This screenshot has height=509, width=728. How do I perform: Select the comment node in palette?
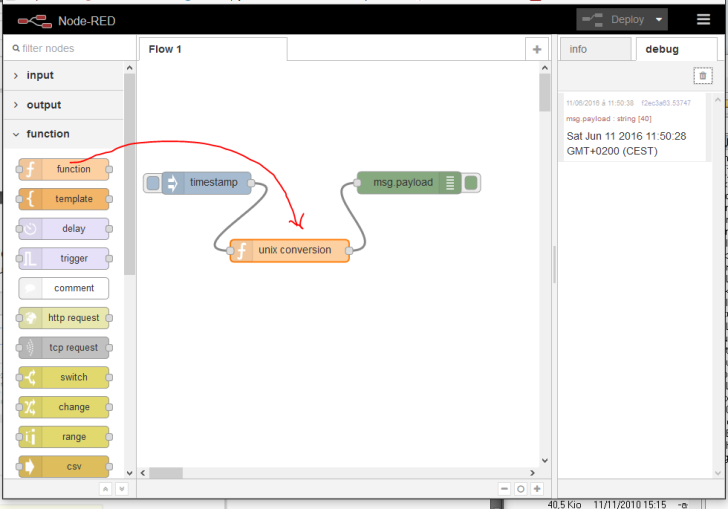pos(64,288)
